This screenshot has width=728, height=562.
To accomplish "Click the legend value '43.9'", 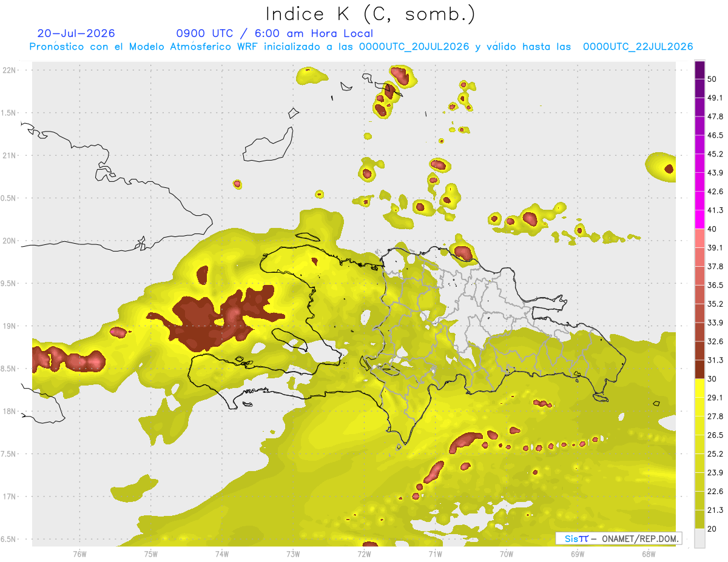I will tap(715, 173).
